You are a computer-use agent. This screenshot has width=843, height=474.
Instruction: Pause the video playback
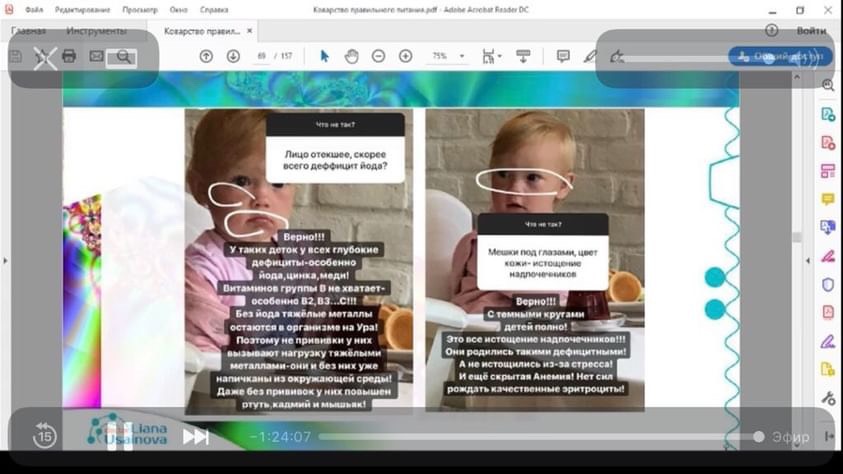point(119,436)
